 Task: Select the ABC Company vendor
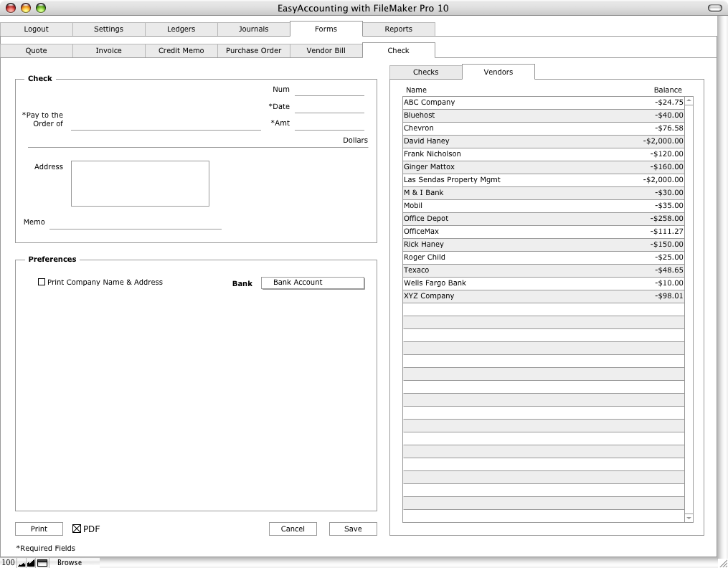(x=544, y=103)
